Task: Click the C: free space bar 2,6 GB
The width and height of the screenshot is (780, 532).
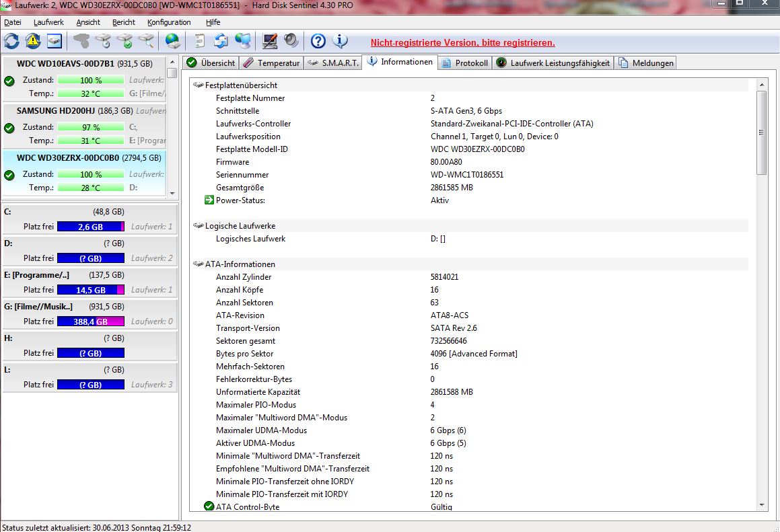Action: tap(91, 227)
